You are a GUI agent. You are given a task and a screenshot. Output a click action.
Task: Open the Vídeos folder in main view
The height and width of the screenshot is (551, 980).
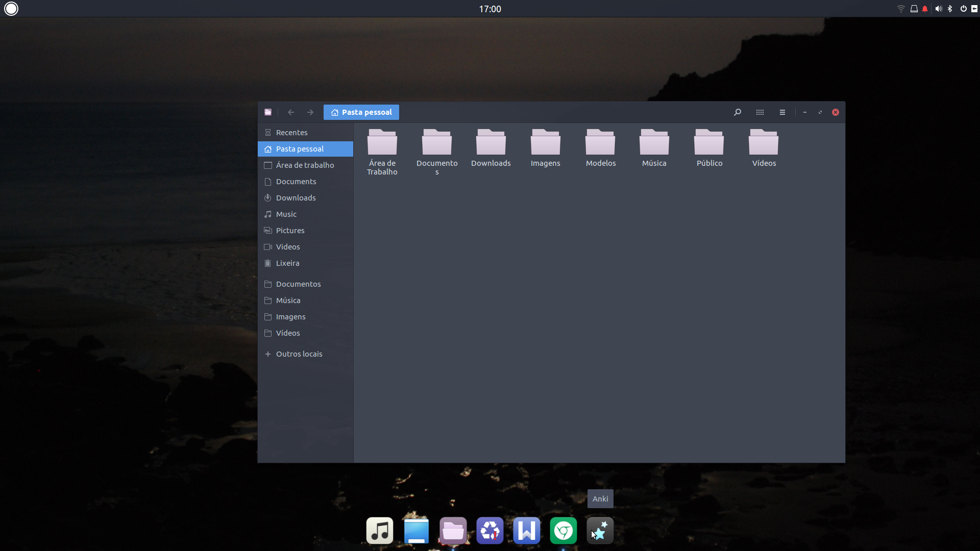click(764, 148)
